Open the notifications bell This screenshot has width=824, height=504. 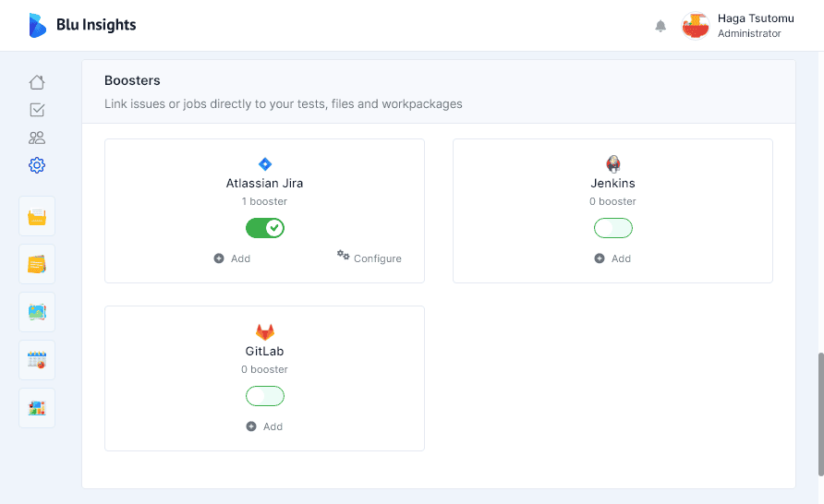click(x=660, y=26)
